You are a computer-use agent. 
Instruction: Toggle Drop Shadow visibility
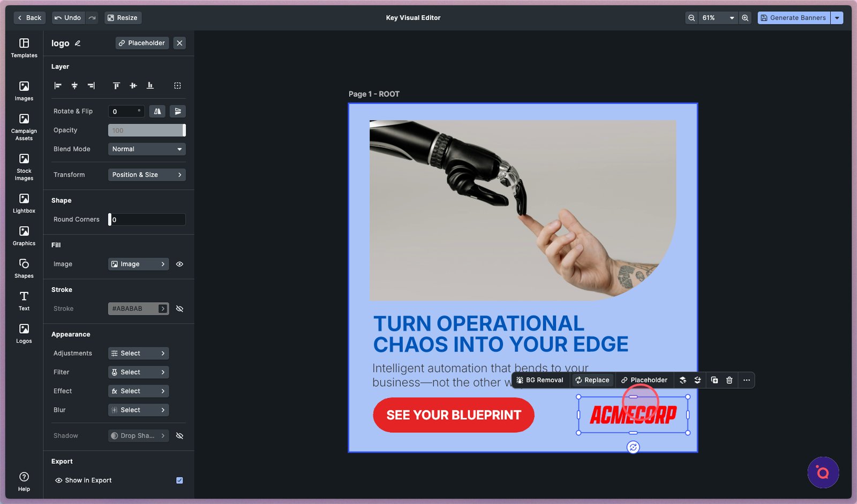point(179,435)
